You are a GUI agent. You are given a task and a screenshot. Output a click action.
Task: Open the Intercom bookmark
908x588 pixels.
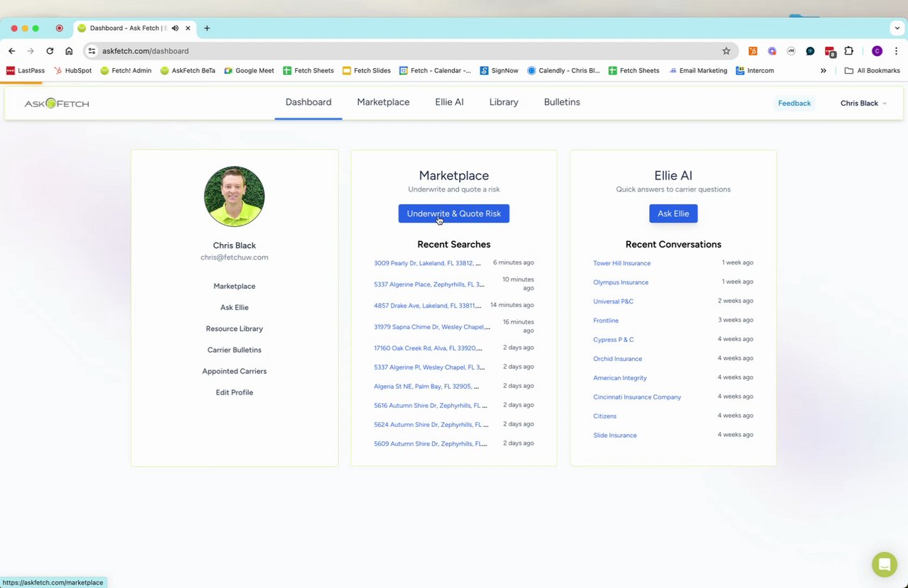[755, 71]
